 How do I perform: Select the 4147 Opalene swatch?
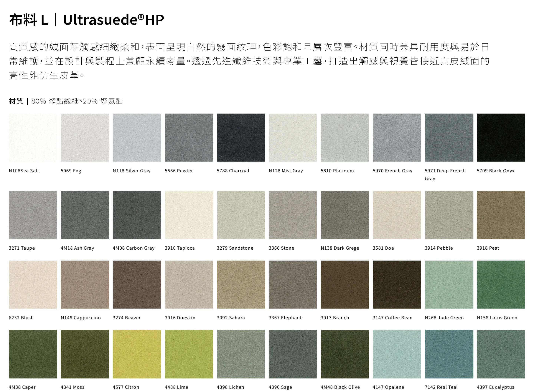(x=397, y=354)
